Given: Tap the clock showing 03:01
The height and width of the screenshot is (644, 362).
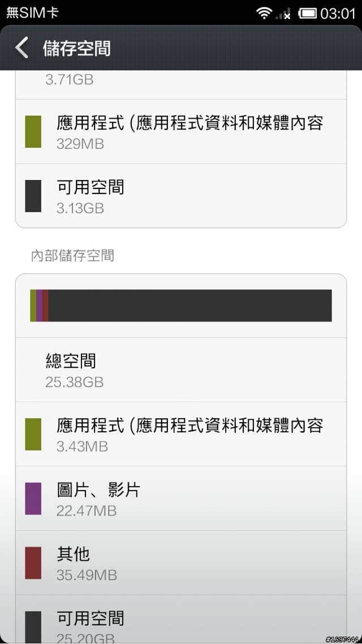Looking at the screenshot, I should tap(338, 13).
